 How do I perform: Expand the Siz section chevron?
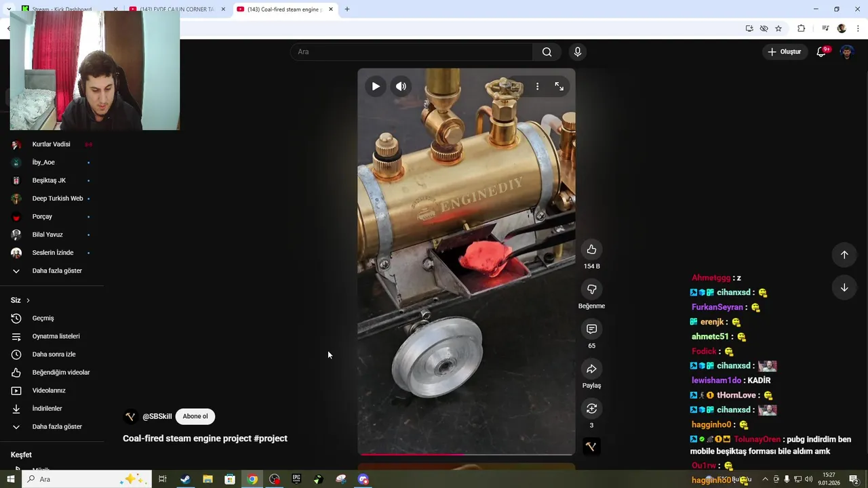point(28,300)
